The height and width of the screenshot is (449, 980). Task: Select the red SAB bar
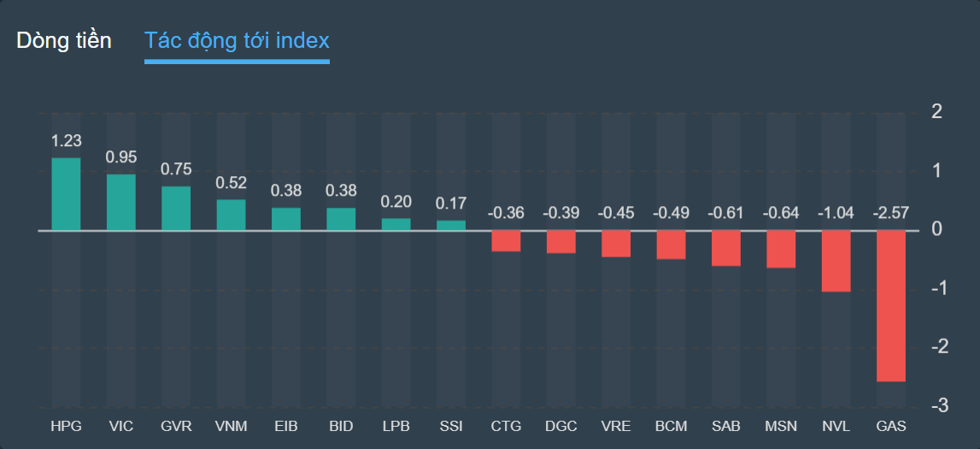pyautogui.click(x=726, y=248)
